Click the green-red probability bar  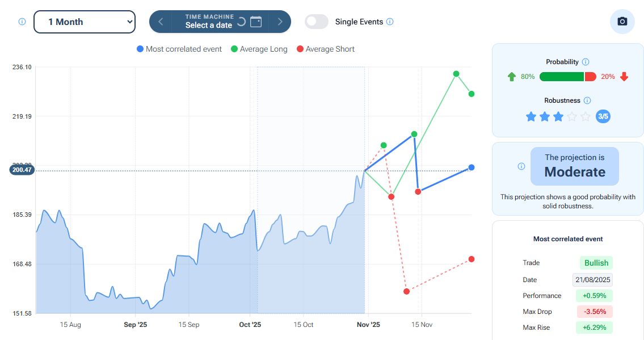pyautogui.click(x=567, y=77)
